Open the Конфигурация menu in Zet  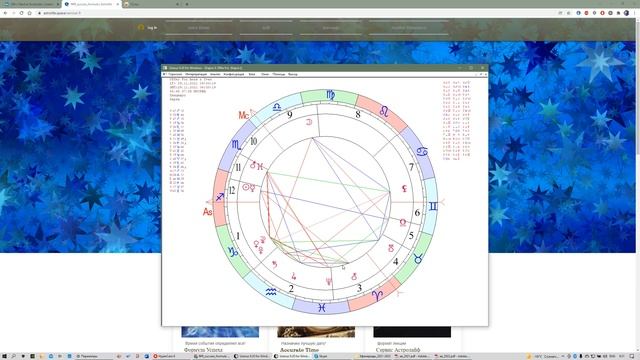point(234,74)
